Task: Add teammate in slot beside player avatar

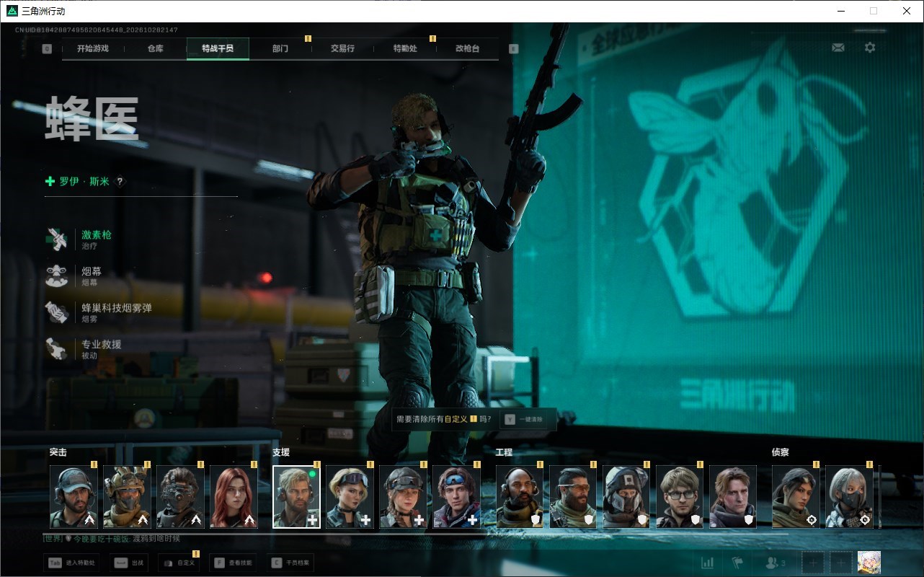Action: (x=840, y=563)
